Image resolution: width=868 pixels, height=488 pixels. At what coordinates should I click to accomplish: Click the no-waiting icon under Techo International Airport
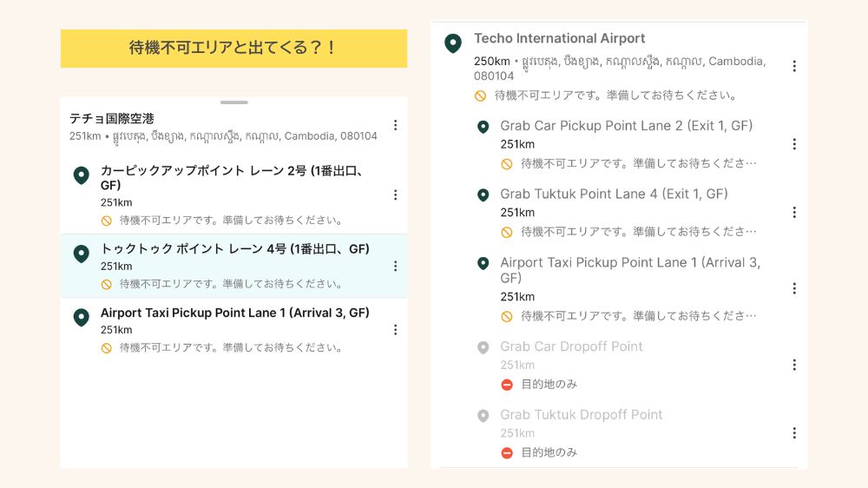pyautogui.click(x=481, y=96)
